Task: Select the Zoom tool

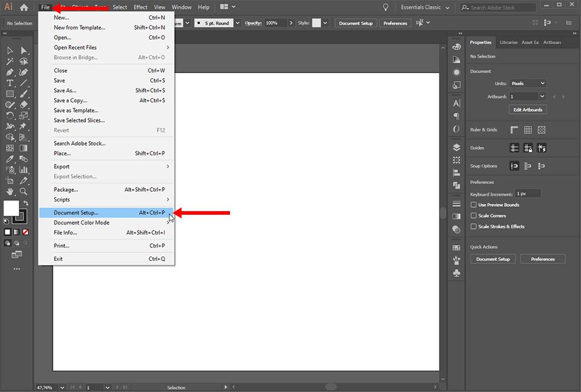Action: click(x=24, y=191)
